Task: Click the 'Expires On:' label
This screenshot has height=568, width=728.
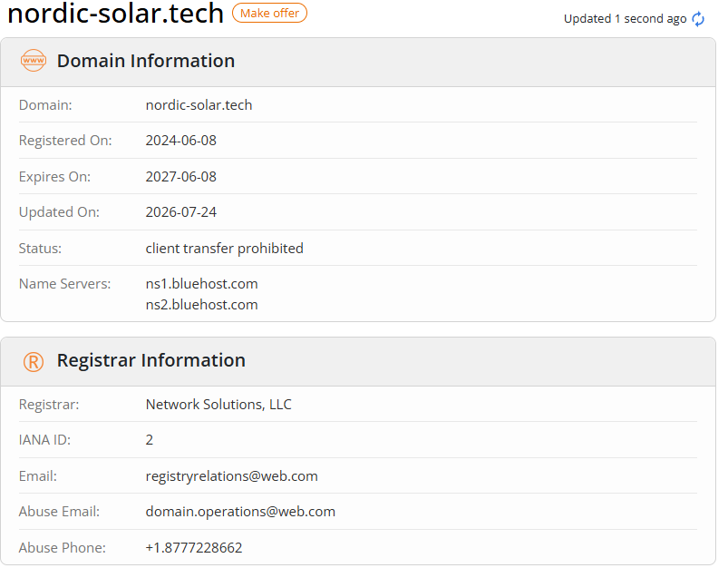Action: (54, 177)
